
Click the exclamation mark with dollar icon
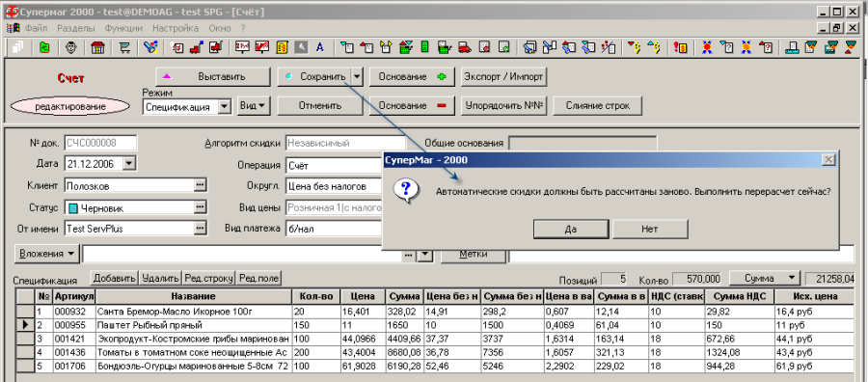(680, 47)
